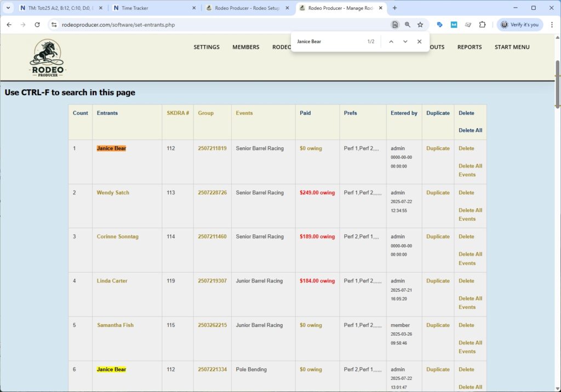Click the back navigation arrow
This screenshot has height=392, width=561.
pos(9,25)
